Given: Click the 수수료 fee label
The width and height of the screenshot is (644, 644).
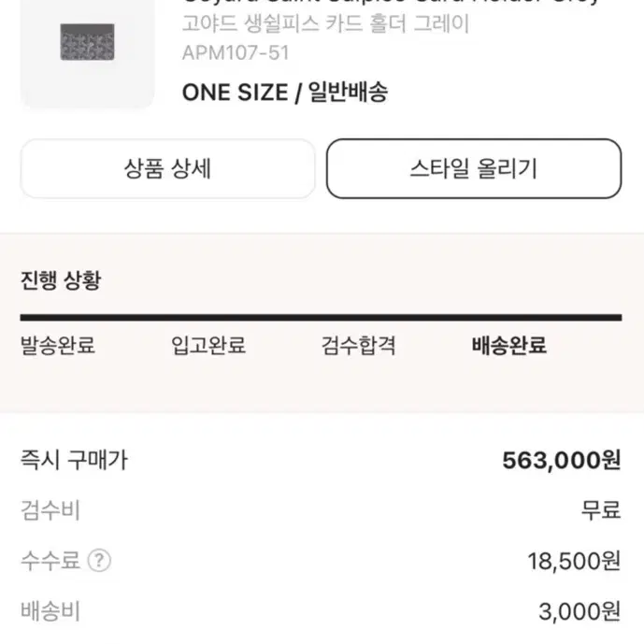Looking at the screenshot, I should (x=50, y=560).
